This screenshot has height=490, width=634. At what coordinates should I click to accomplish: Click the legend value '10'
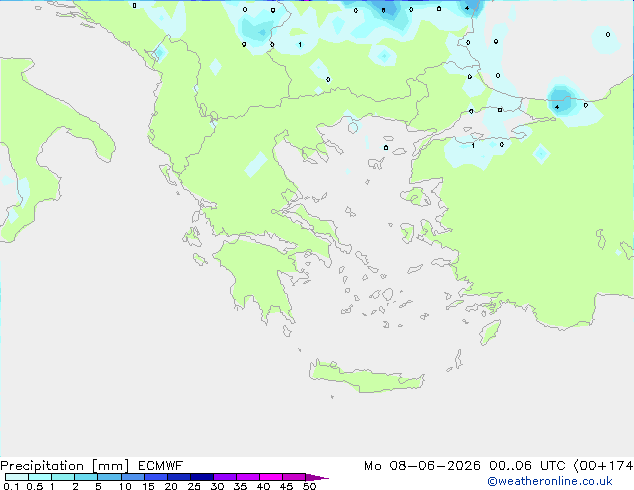(x=125, y=486)
